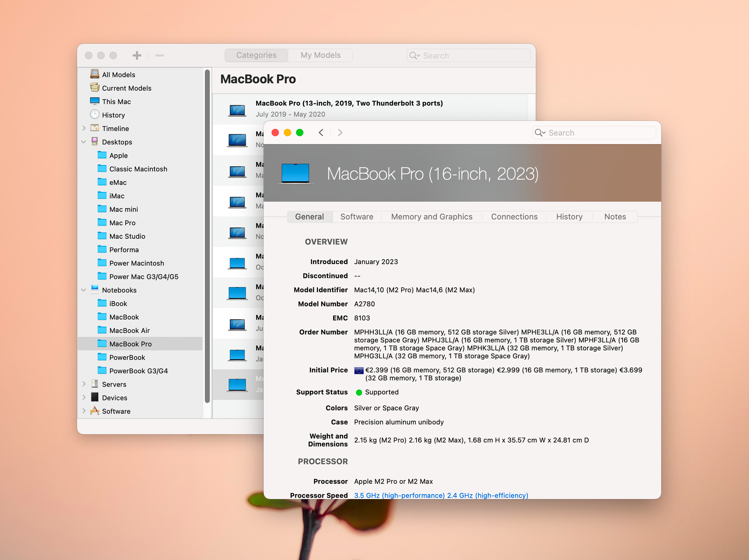
Task: Expand the Devices section
Action: coord(84,397)
